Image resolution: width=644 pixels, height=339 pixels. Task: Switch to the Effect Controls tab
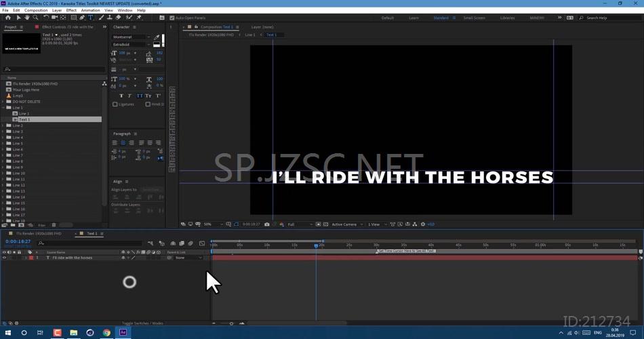[68, 27]
